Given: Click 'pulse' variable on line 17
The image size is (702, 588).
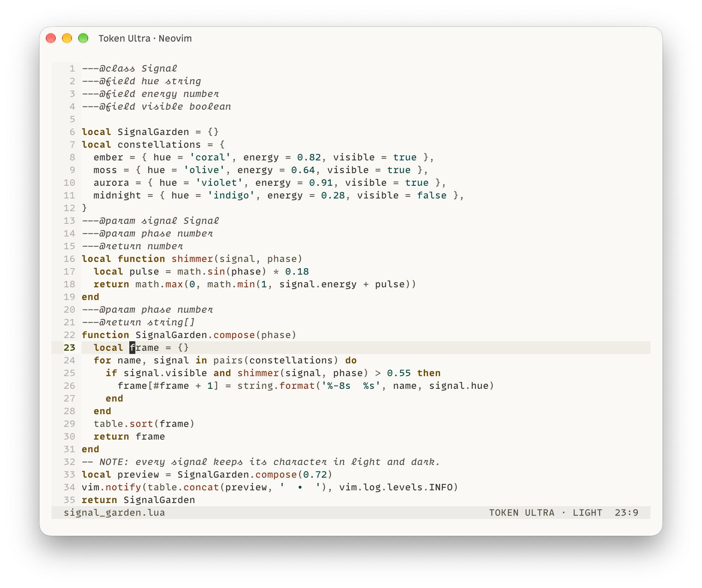Looking at the screenshot, I should 144,271.
